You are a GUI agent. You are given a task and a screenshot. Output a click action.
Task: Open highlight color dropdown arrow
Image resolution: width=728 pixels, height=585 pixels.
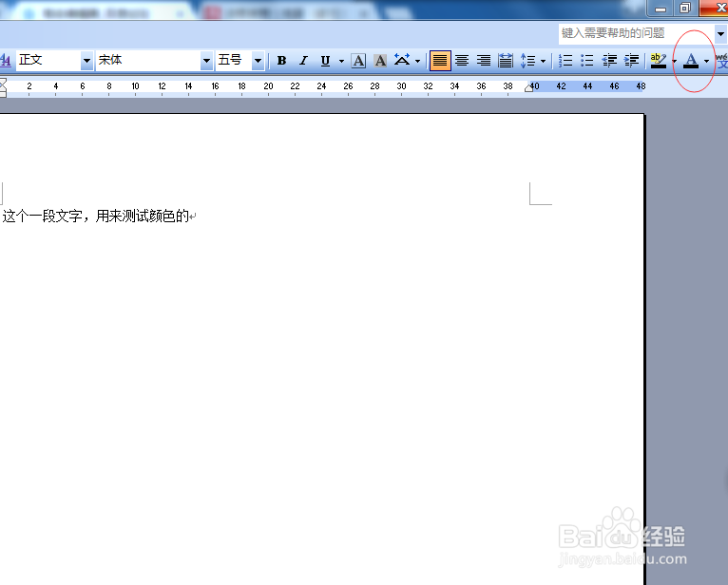[674, 61]
